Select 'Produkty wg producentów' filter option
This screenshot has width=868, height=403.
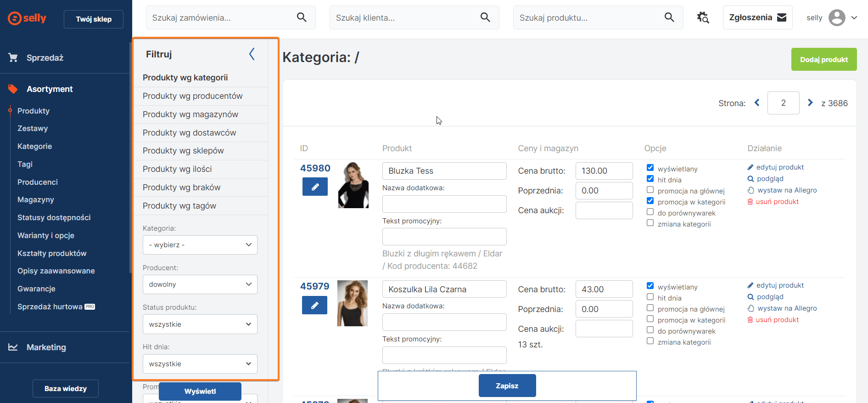point(192,96)
